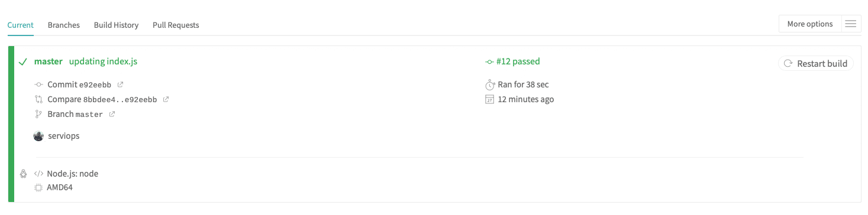Open the Pull Requests tab

[x=176, y=25]
